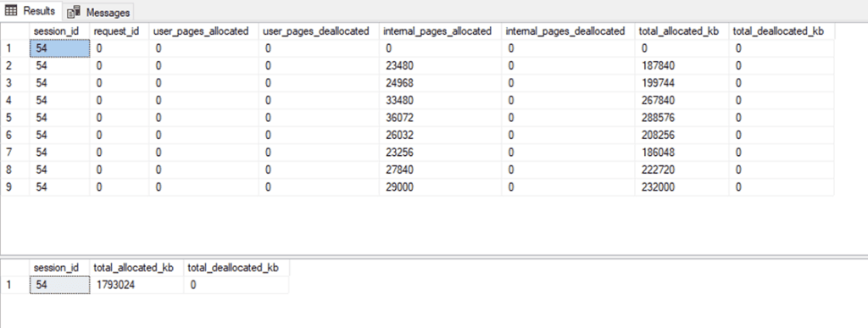This screenshot has width=868, height=328.
Task: Select row header 1 in bottom grid
Action: coord(15,285)
